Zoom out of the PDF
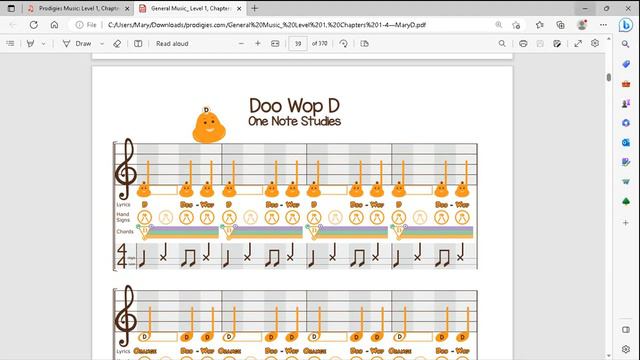The image size is (640, 360). [241, 43]
